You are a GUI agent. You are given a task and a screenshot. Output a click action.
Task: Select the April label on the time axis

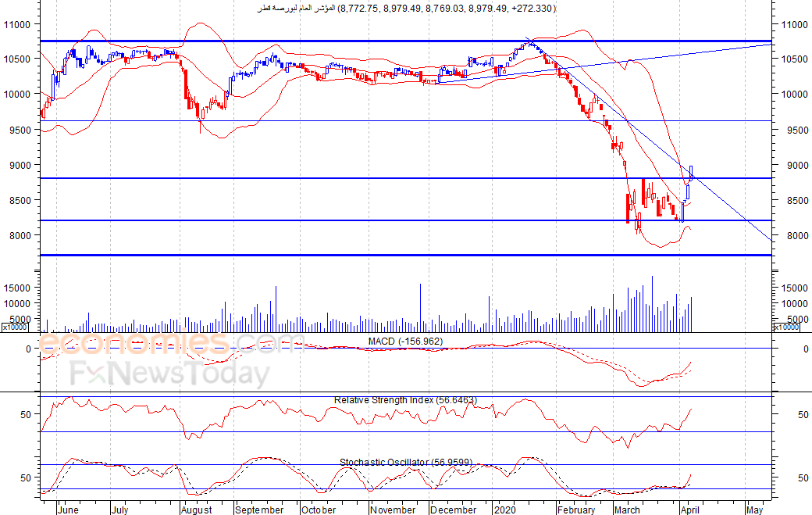[690, 510]
